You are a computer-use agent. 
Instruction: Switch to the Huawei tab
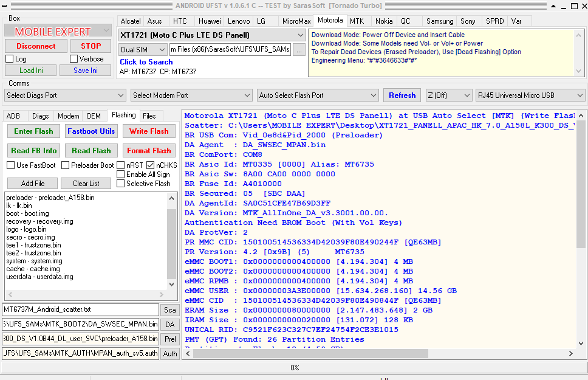(210, 21)
